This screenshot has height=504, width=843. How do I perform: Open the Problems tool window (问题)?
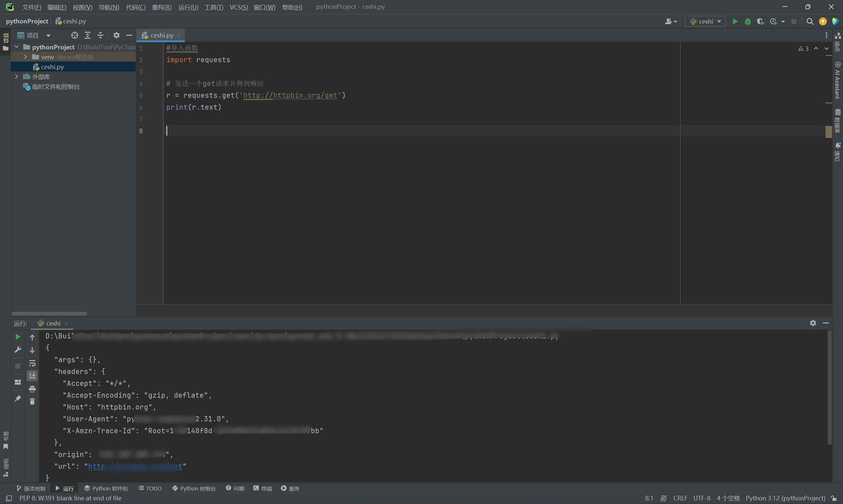pos(235,489)
